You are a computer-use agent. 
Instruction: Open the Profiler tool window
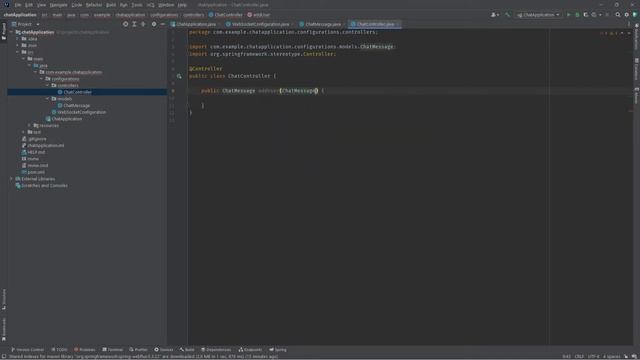(138, 350)
